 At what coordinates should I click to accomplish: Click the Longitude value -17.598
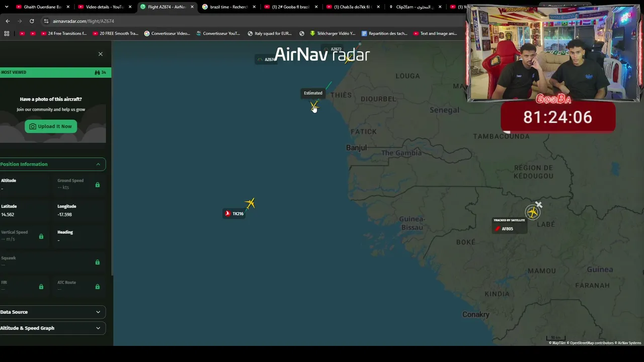[64, 215]
